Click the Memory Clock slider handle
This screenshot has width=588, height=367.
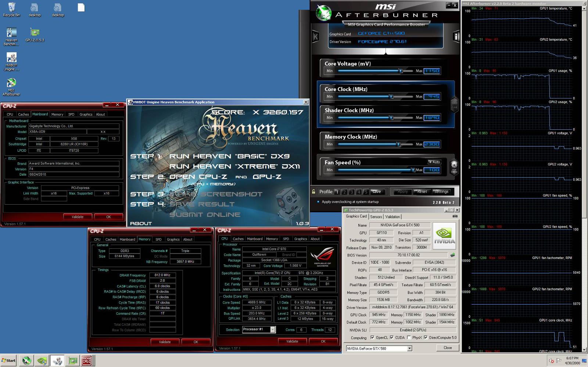(399, 144)
